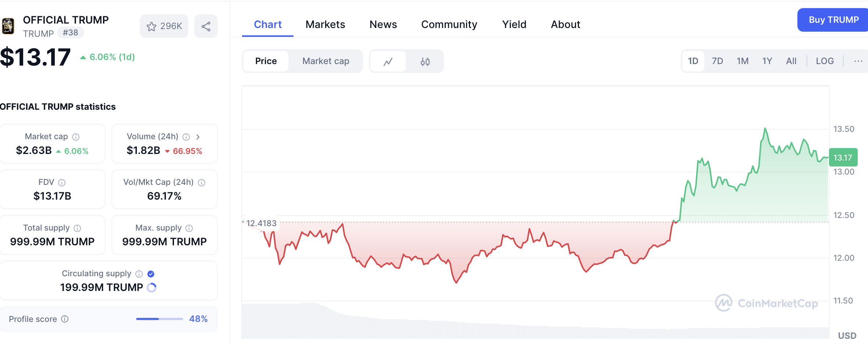The image size is (868, 344).
Task: Click Market cap info icon
Action: (76, 137)
